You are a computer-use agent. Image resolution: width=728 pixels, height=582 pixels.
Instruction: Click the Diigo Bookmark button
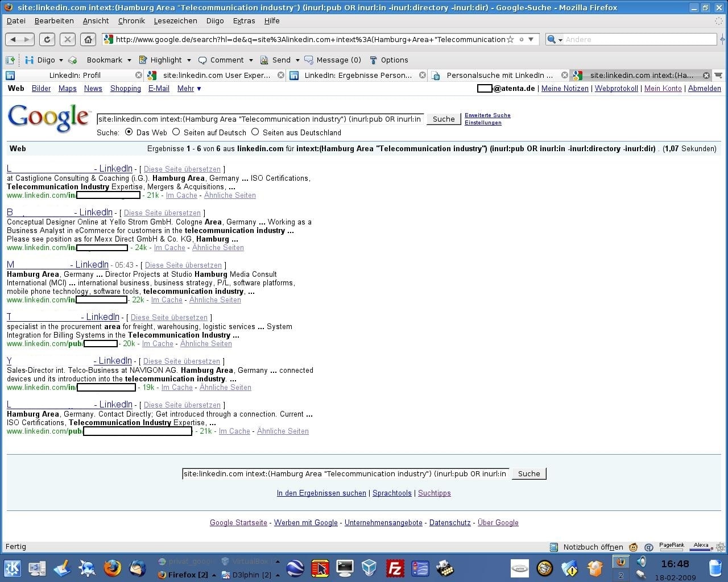104,60
